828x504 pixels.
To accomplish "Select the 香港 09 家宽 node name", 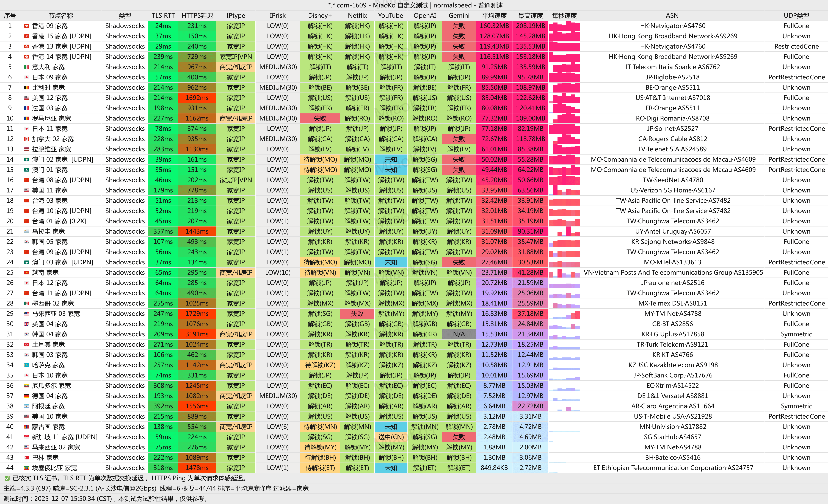I will 50,26.
